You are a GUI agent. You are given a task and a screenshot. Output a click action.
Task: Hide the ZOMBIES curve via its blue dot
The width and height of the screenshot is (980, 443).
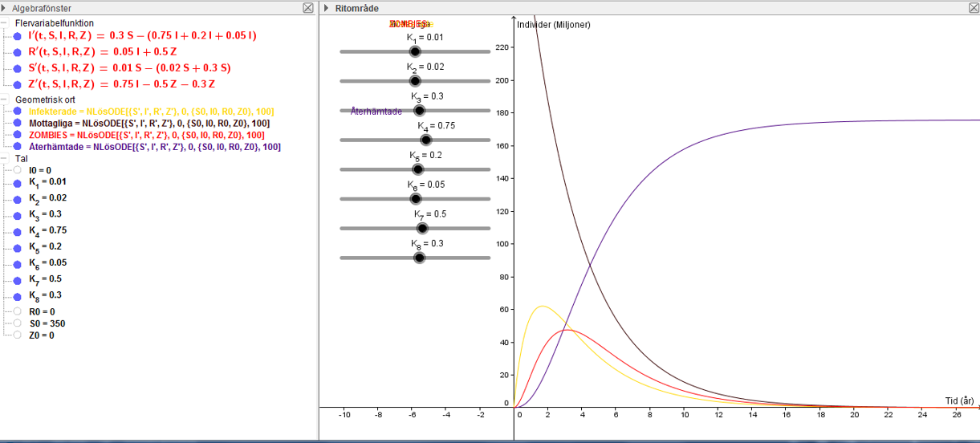click(18, 136)
